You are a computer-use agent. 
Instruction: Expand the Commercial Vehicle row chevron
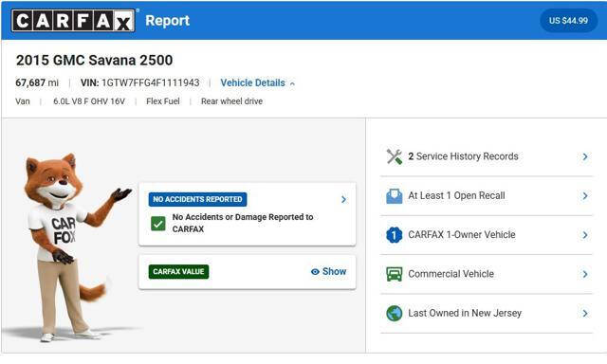pos(585,274)
